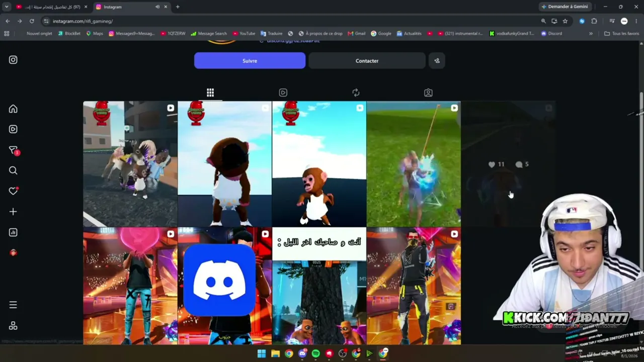Switch to the tagged photos tab

[x=428, y=93]
